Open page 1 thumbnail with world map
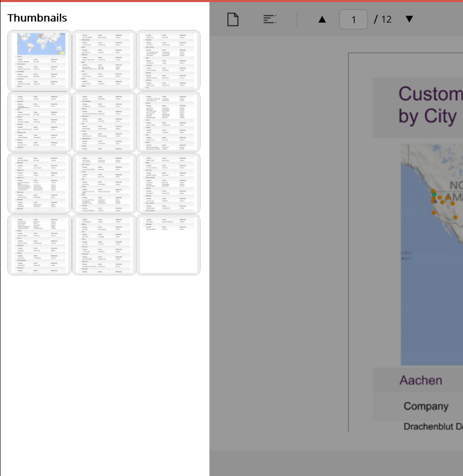 click(x=40, y=60)
